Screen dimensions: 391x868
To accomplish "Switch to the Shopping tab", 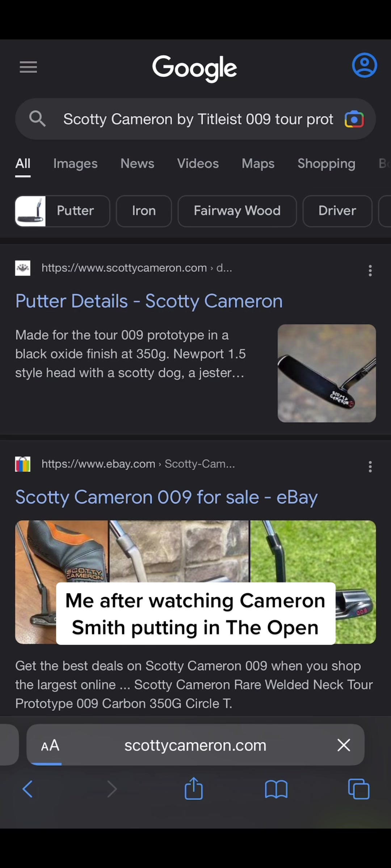I will [x=326, y=163].
